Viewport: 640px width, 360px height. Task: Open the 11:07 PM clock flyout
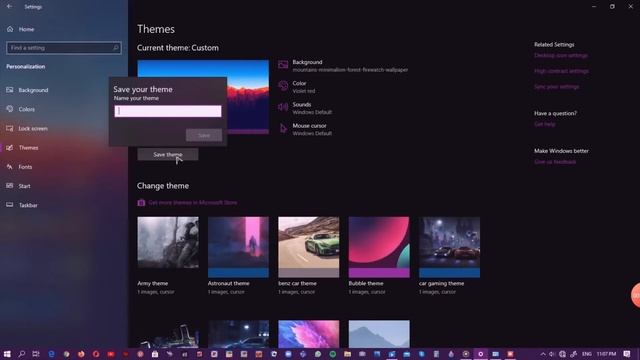(x=606, y=354)
